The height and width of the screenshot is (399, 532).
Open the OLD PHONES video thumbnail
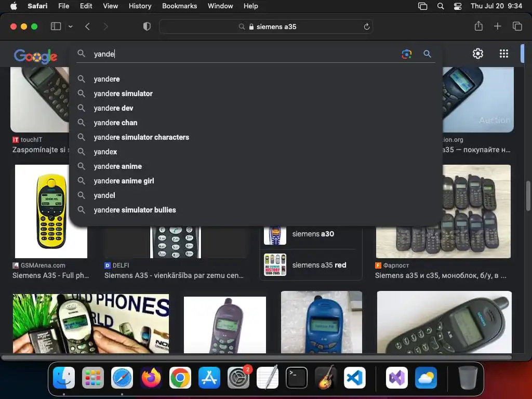point(91,324)
